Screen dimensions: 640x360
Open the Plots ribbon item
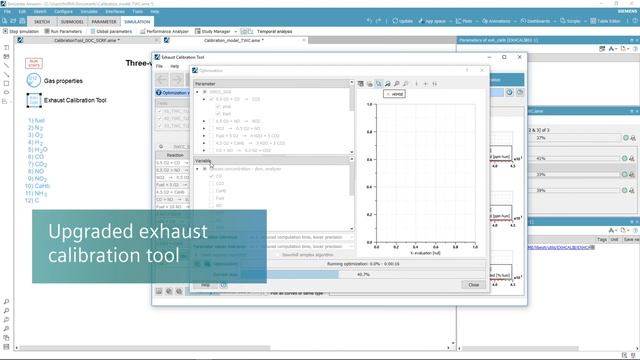464,21
